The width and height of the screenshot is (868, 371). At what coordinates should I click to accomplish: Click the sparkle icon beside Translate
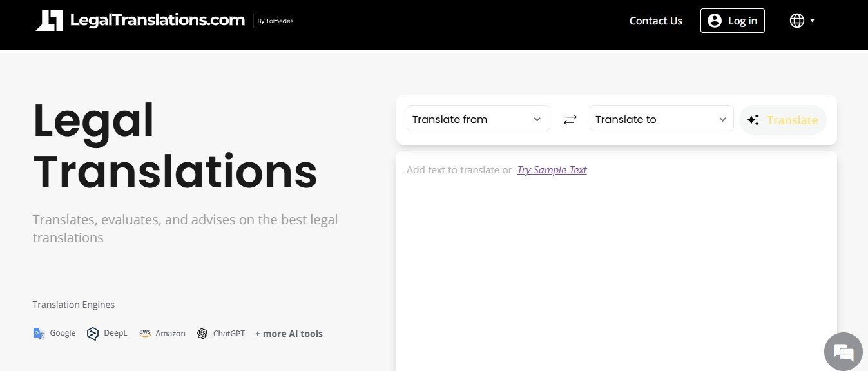753,120
